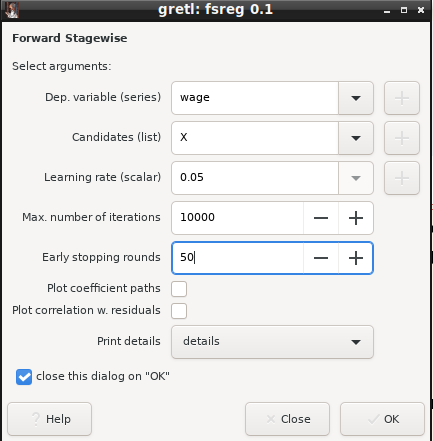The image size is (433, 441).
Task: Click the Close button at bottom
Action: tap(287, 419)
